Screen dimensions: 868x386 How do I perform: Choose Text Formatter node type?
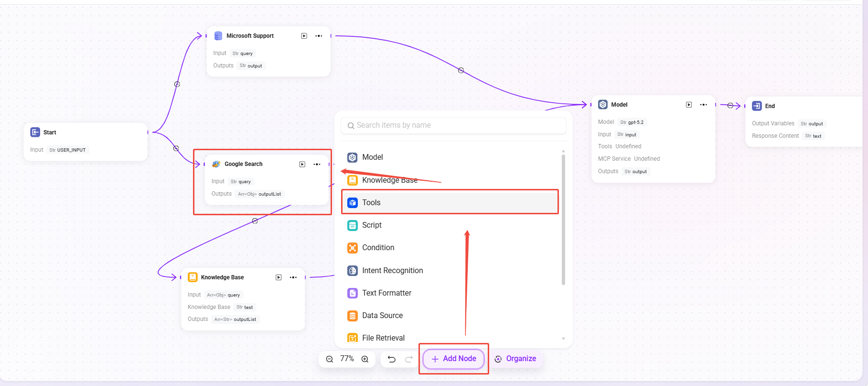point(450,293)
